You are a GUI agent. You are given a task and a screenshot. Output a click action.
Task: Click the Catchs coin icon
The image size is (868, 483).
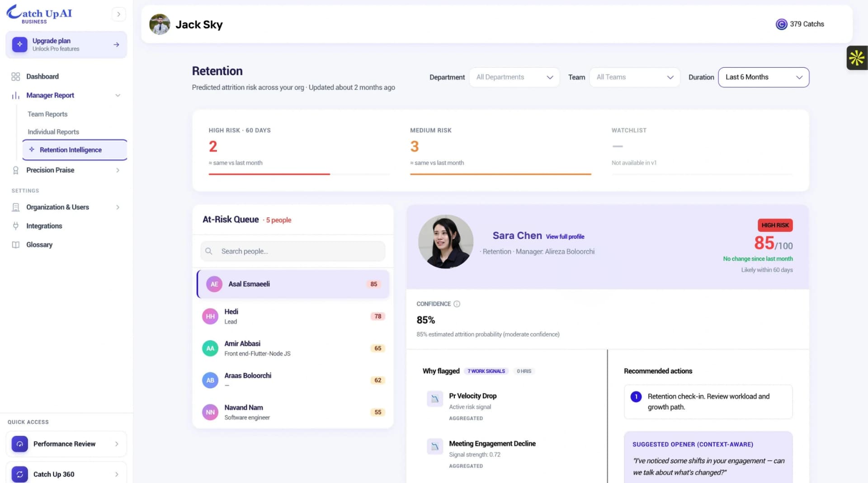pyautogui.click(x=781, y=24)
